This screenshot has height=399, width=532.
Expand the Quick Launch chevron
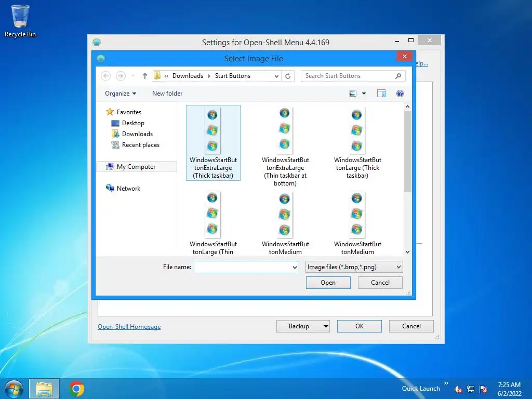point(446,383)
